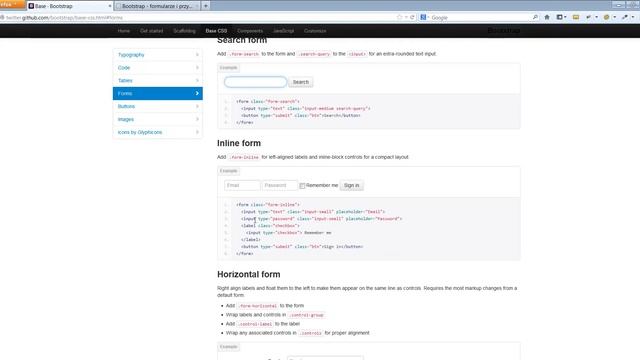The height and width of the screenshot is (360, 640).
Task: Click the .control-group code snippet
Action: pyautogui.click(x=307, y=315)
